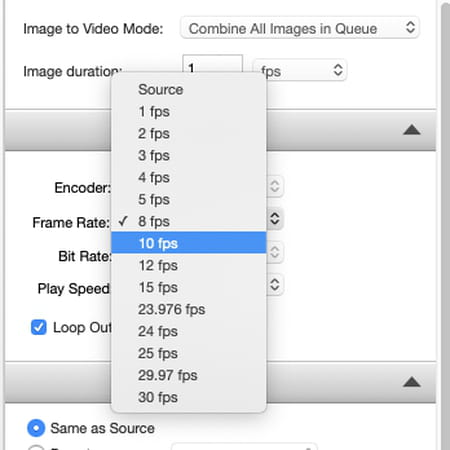Select the checked 8 fps option

[189, 221]
